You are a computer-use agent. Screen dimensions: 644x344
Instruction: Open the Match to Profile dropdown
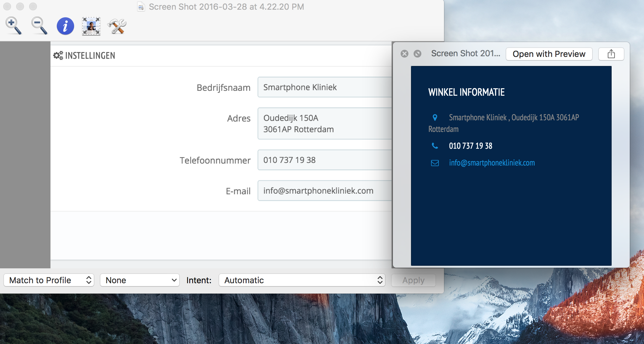pos(49,280)
